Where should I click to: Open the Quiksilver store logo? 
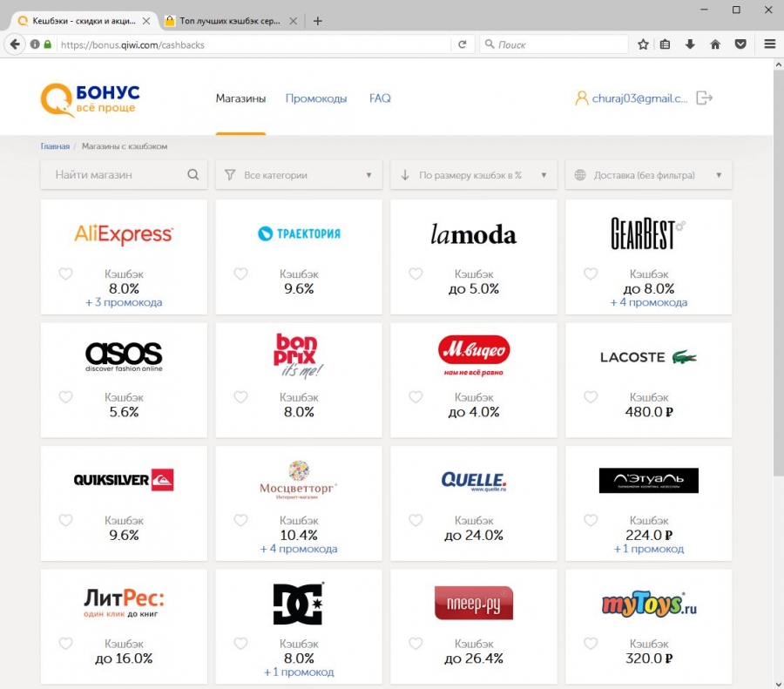tap(124, 480)
